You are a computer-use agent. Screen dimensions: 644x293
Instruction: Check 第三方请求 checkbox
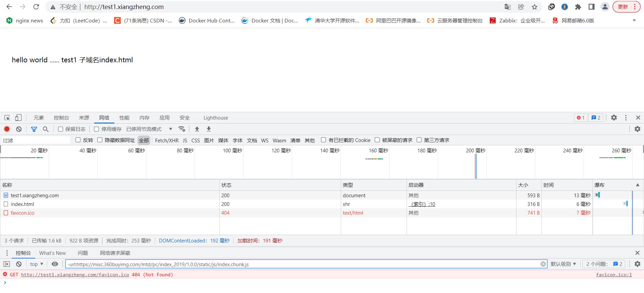click(x=419, y=140)
